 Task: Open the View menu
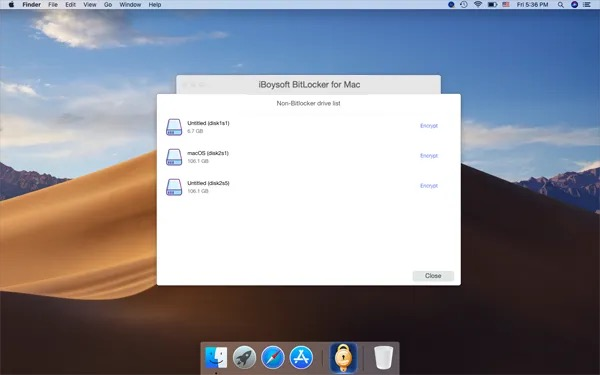(90, 5)
